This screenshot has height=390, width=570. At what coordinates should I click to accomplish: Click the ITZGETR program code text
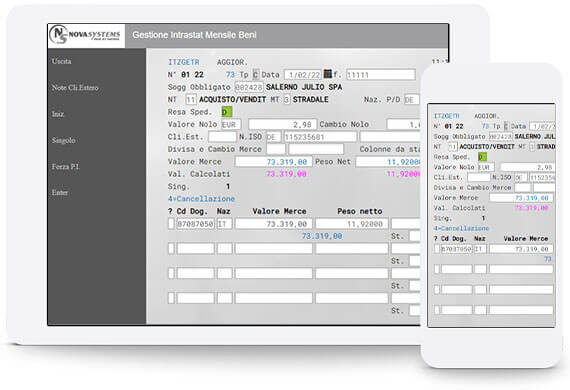point(184,62)
